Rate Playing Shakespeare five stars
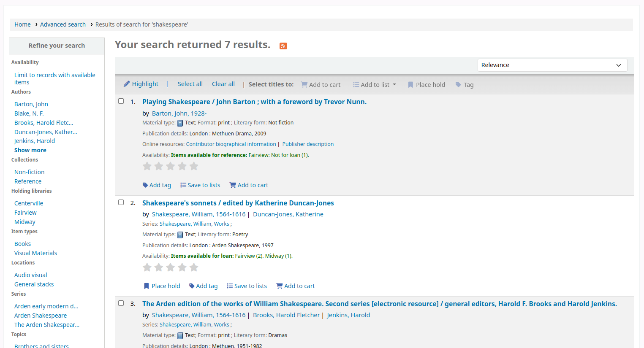The image size is (644, 348). [194, 166]
